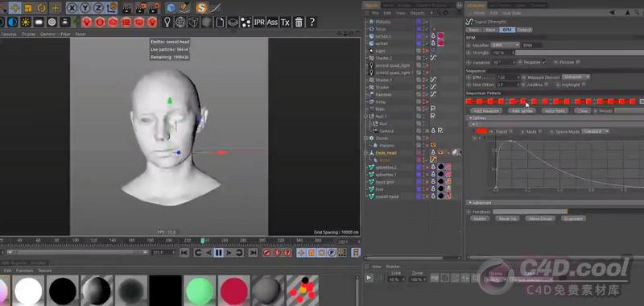Click the coordinate system icon
This screenshot has width=644, height=306.
click(111, 7)
